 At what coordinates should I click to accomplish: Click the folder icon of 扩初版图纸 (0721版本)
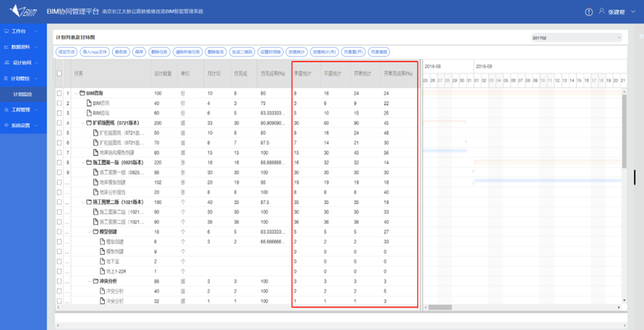(89, 123)
